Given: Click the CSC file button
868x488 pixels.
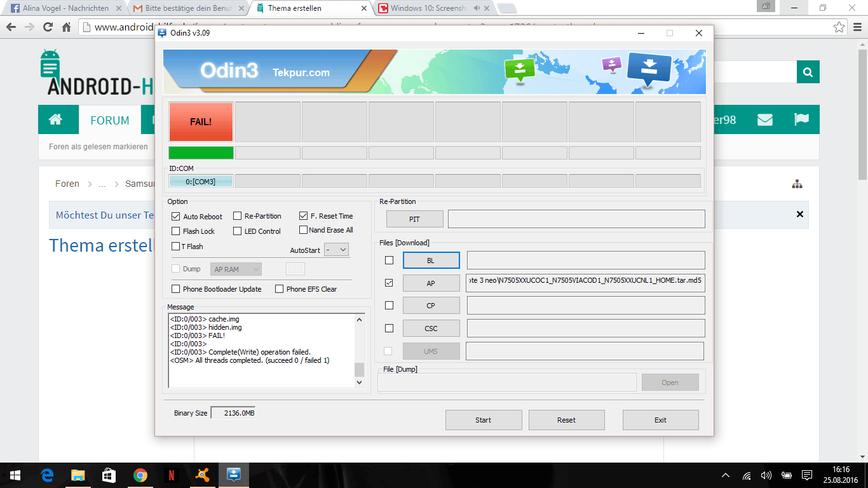Looking at the screenshot, I should click(x=431, y=329).
